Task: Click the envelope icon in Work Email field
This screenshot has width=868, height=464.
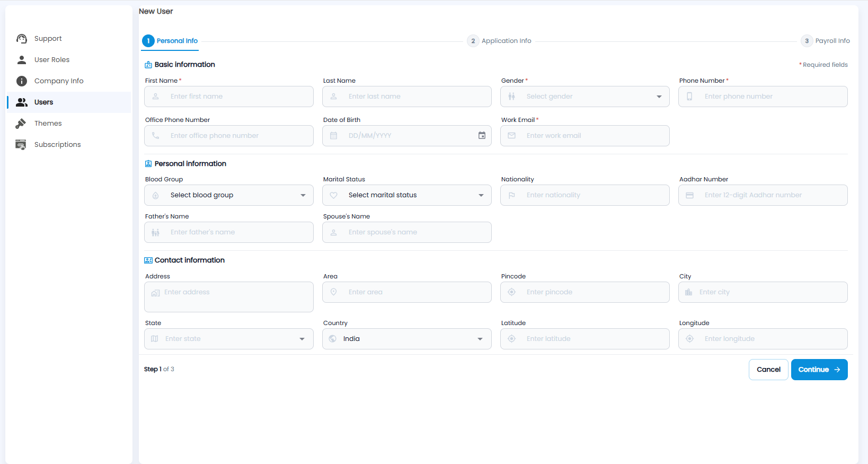Action: coord(511,136)
